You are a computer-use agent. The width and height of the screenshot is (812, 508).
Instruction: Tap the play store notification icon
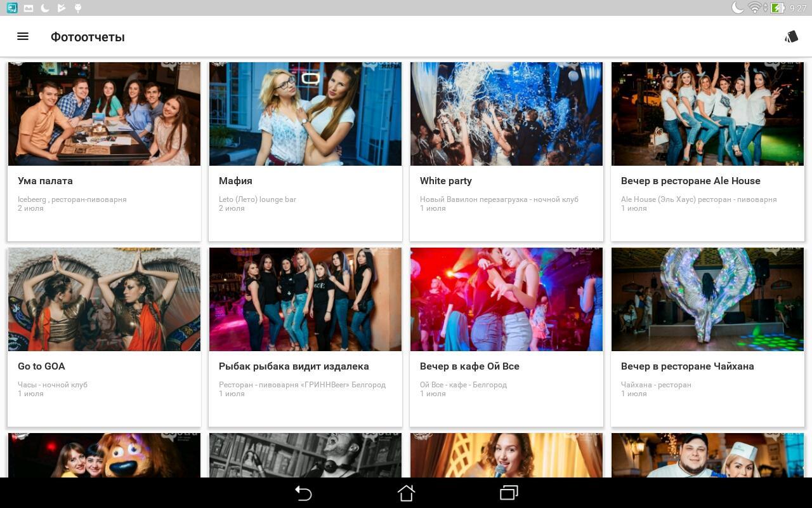click(62, 8)
